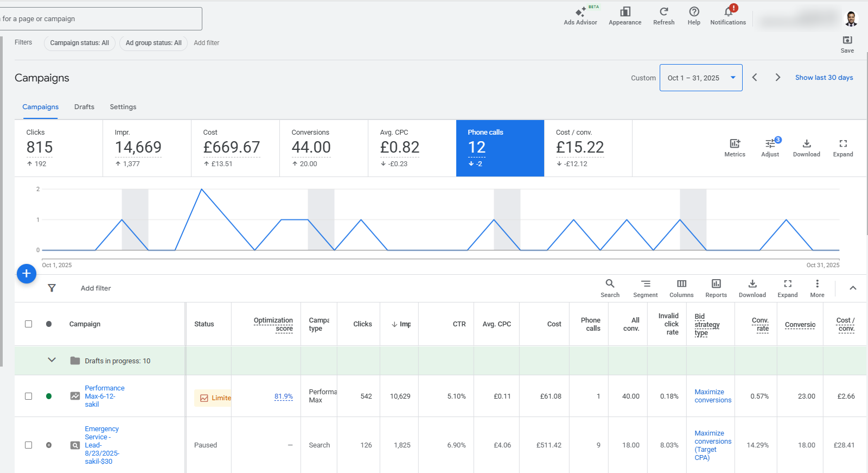Switch to Settings tab
Screen dimensions: 868x473
[x=123, y=107]
